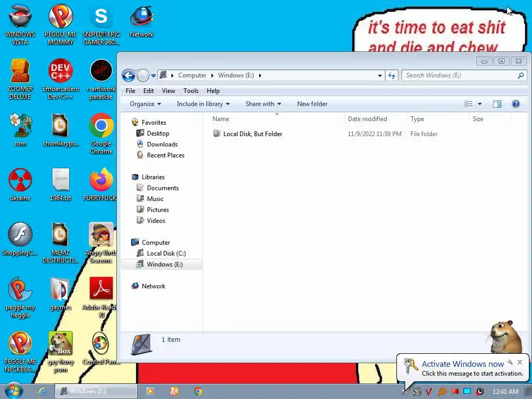Toggle the preview pane
Screen dimensions: 532x399
497,104
